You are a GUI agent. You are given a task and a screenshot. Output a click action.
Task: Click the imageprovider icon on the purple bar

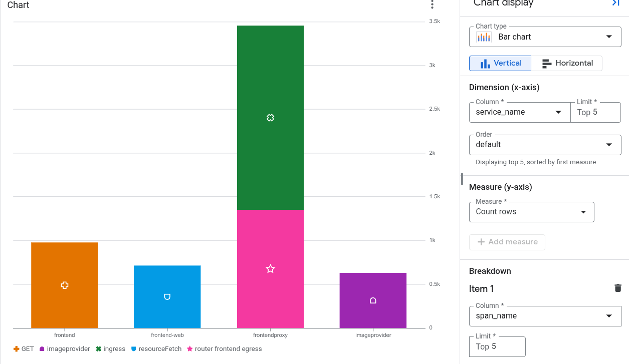coord(373,300)
